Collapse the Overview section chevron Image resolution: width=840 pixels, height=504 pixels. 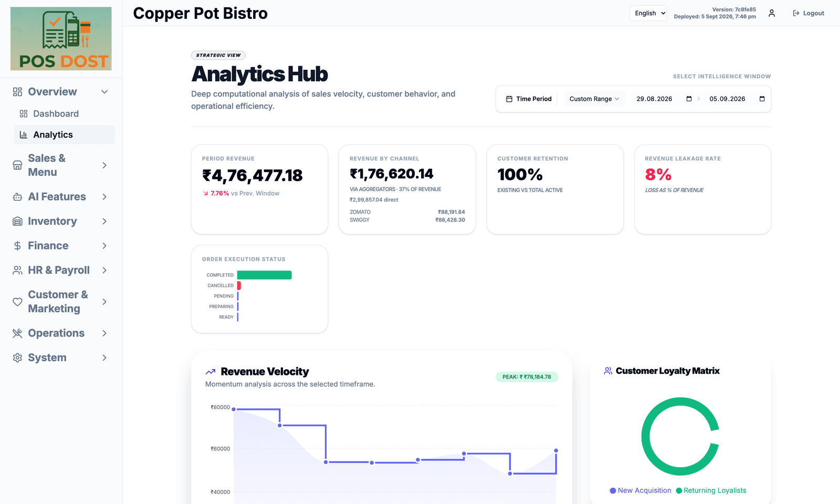pyautogui.click(x=104, y=92)
